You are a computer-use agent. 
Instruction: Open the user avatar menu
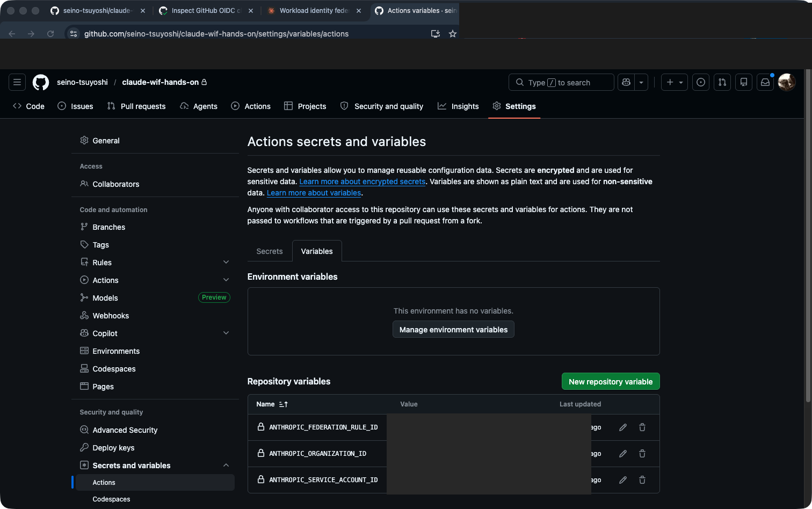coord(787,82)
